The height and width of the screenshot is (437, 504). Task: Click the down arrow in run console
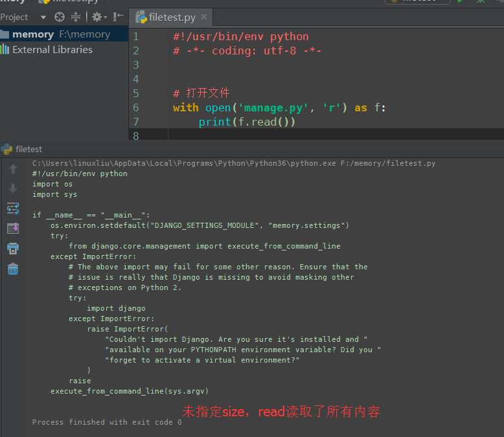13,188
